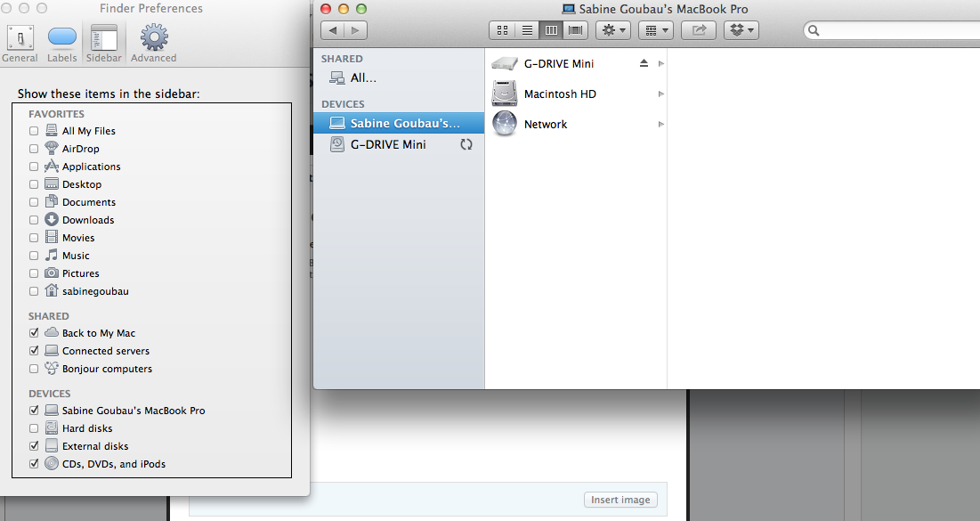The width and height of the screenshot is (980, 521).
Task: Click MacBook Pro title proxy icon
Action: 568,9
